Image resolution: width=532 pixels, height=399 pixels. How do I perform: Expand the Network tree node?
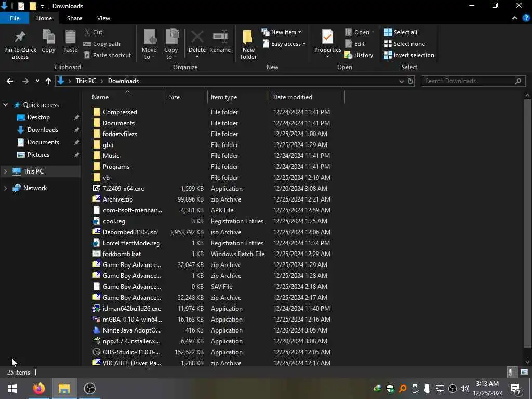pyautogui.click(x=5, y=188)
